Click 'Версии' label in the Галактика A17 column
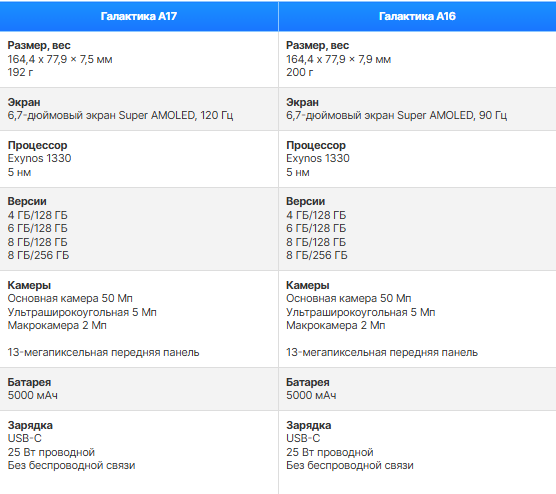This screenshot has height=494, width=556. (27, 201)
